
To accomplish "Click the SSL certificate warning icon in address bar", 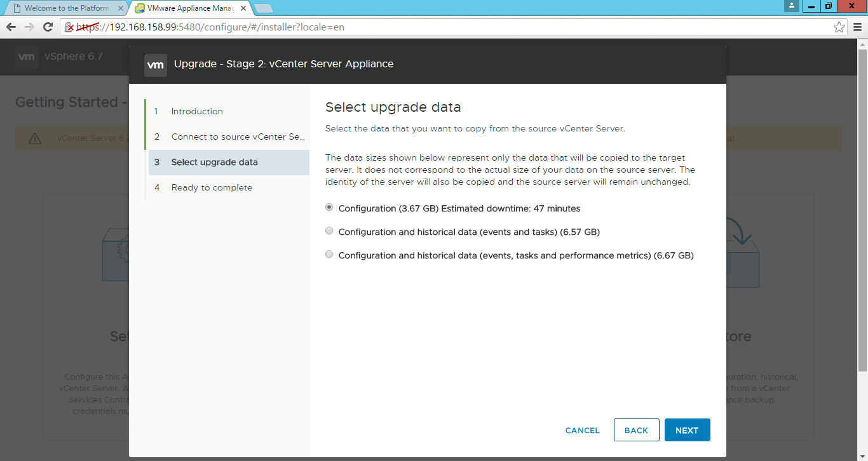I will coord(69,27).
